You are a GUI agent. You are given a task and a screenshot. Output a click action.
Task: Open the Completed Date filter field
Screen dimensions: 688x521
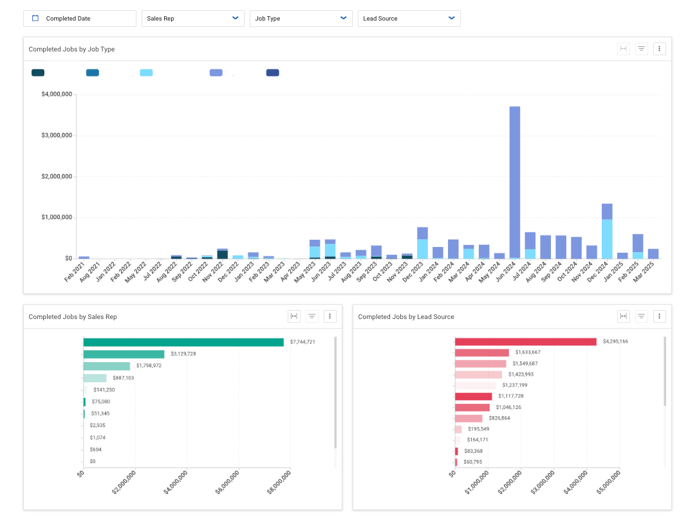pos(80,18)
